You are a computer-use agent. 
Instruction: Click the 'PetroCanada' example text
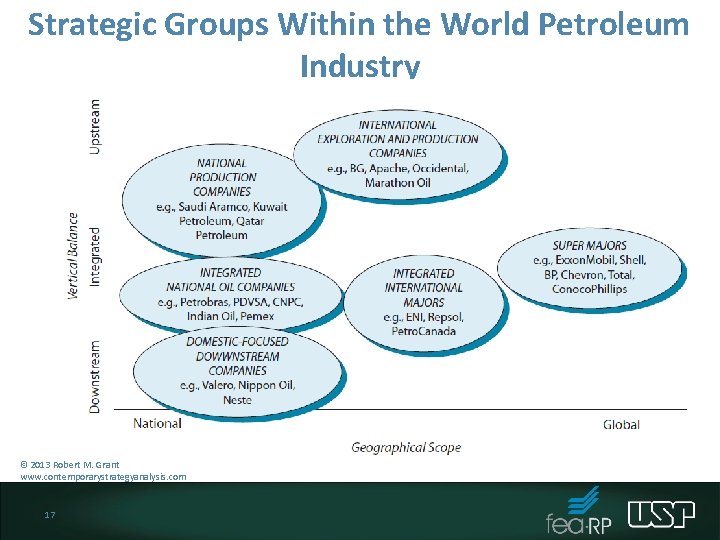click(x=423, y=331)
